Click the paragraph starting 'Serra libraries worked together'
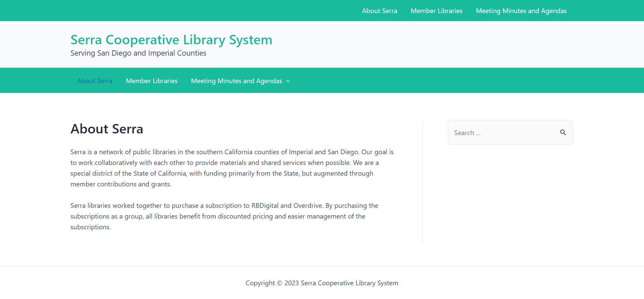 [224, 216]
